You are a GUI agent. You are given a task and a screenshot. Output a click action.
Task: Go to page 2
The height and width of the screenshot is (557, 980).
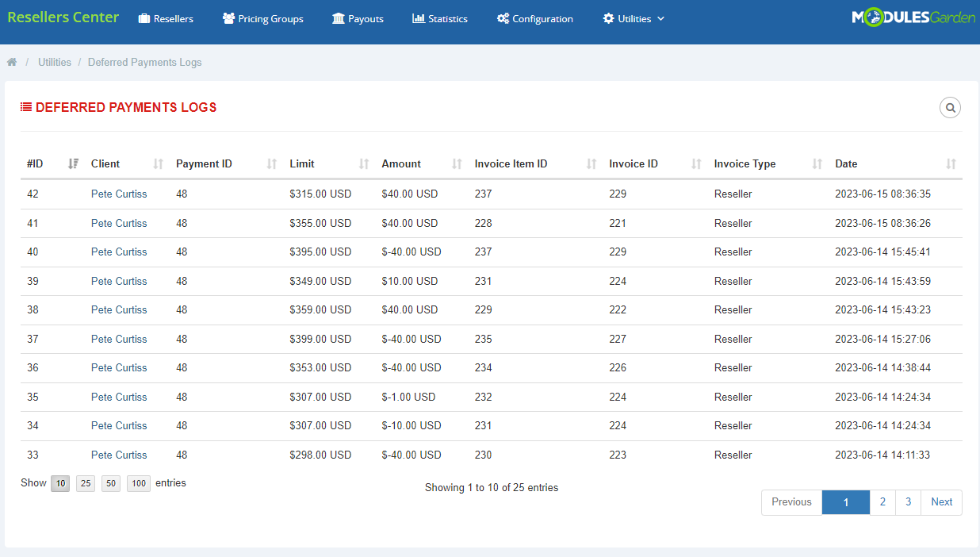882,502
